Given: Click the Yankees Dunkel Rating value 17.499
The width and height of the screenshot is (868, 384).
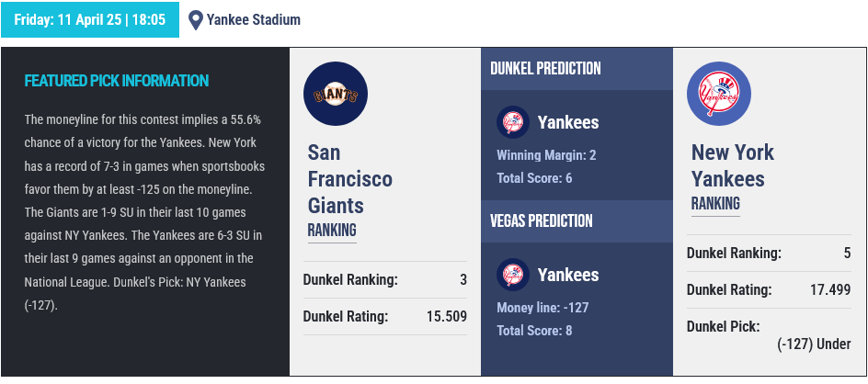Looking at the screenshot, I should 829,290.
